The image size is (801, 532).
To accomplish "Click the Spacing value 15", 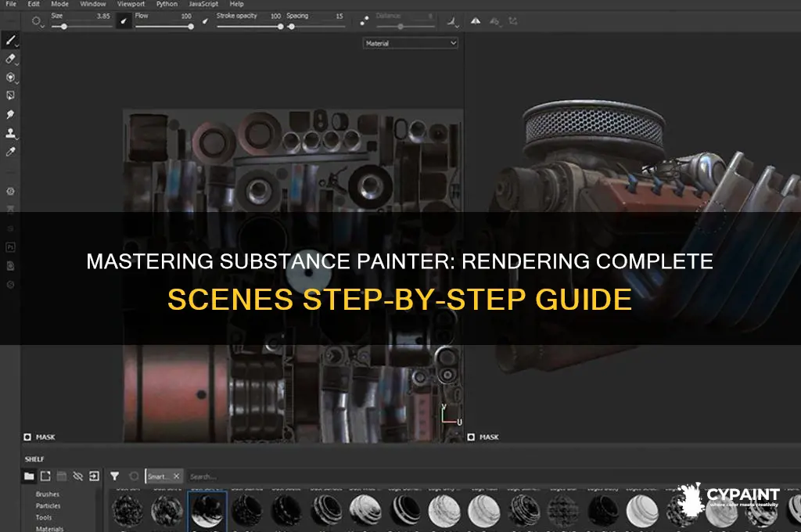I will 339,16.
